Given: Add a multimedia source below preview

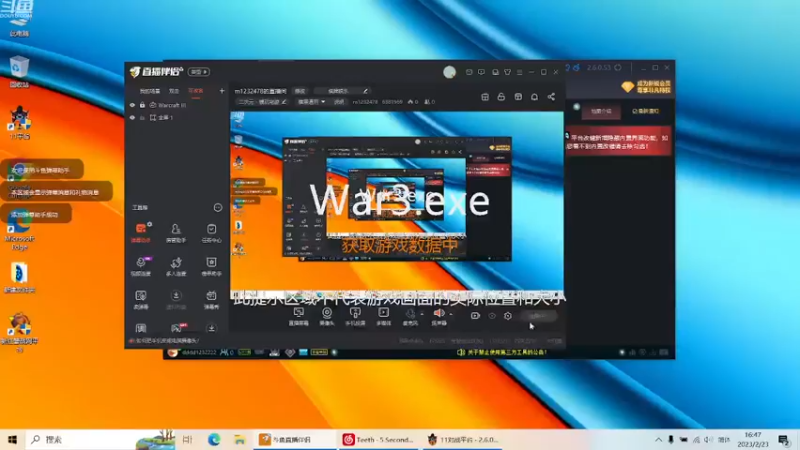Looking at the screenshot, I should click(x=383, y=316).
